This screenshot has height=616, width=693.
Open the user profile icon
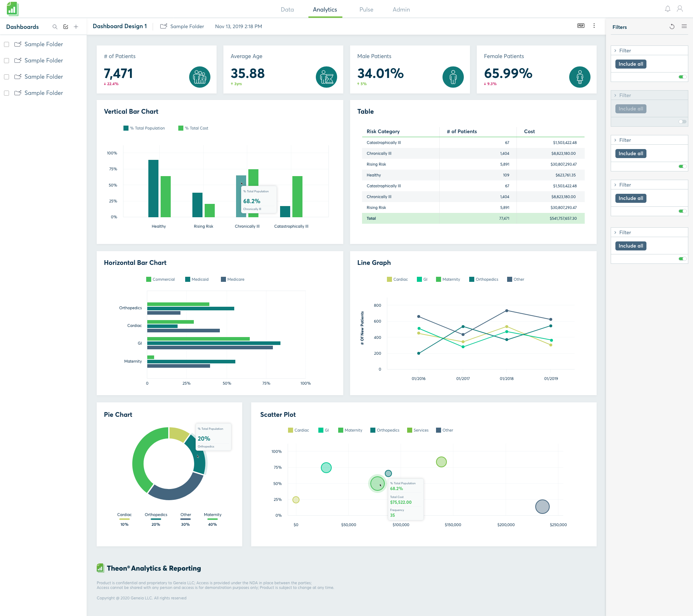point(680,9)
